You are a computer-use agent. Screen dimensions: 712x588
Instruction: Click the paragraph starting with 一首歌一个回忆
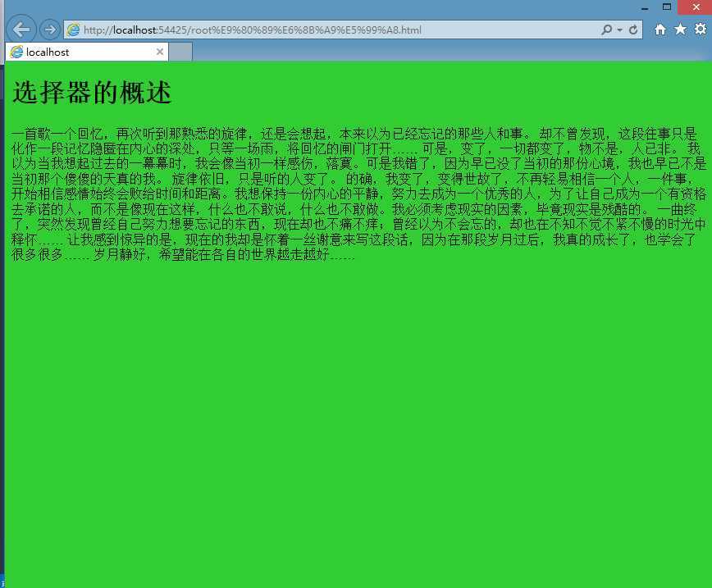click(x=353, y=194)
